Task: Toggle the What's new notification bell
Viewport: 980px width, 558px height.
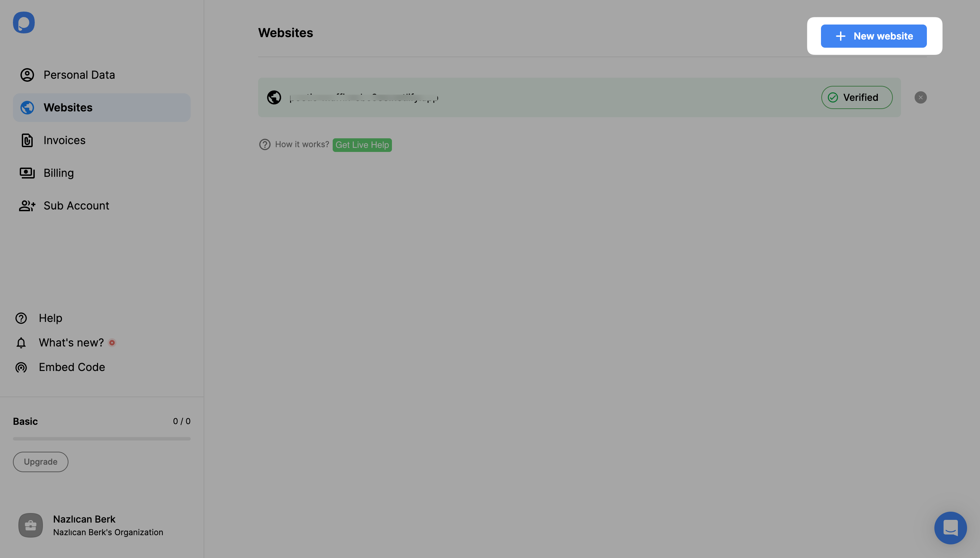Action: (x=21, y=343)
